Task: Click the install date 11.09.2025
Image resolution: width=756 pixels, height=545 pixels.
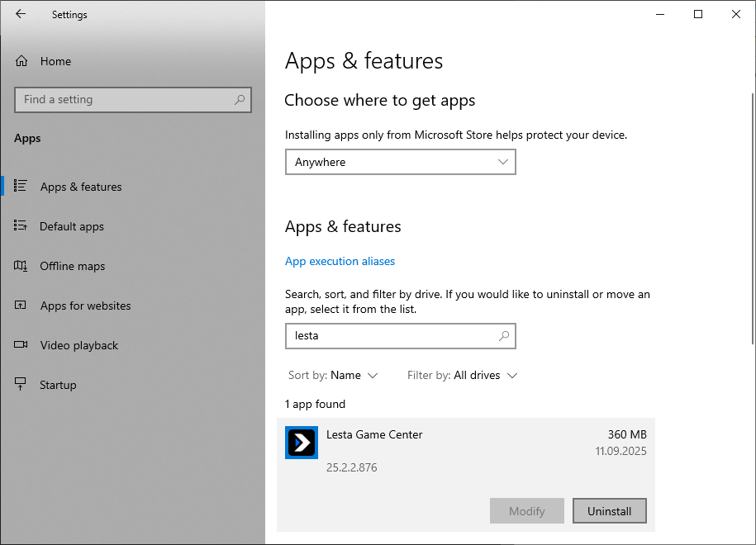Action: point(620,451)
